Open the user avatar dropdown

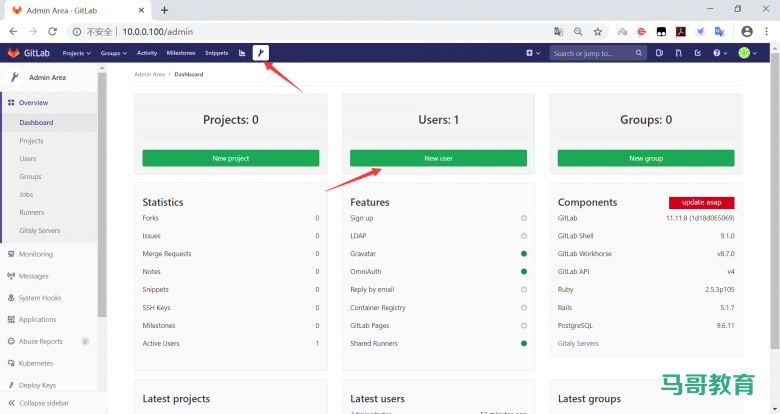click(x=748, y=53)
